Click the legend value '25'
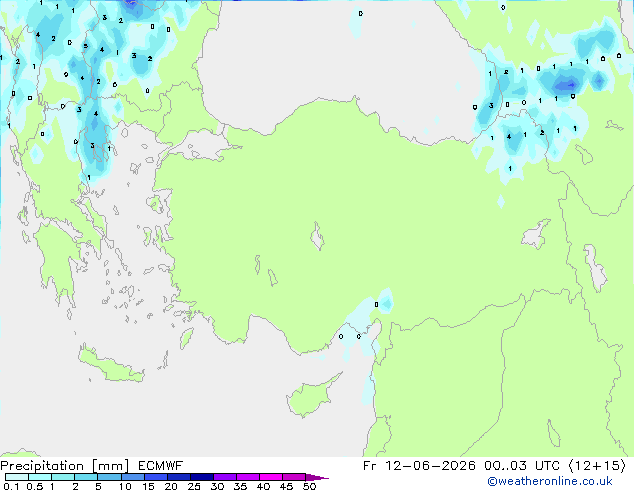The image size is (634, 490). 194,486
